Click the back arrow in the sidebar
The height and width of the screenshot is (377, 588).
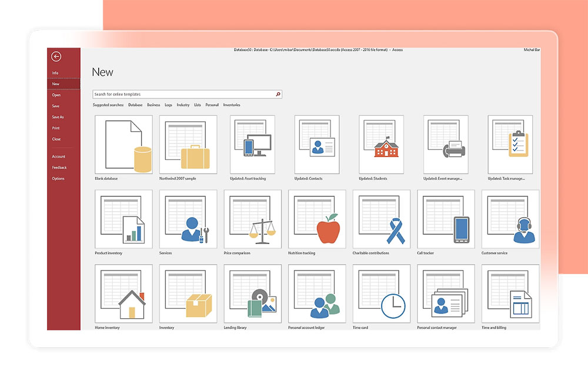[56, 56]
